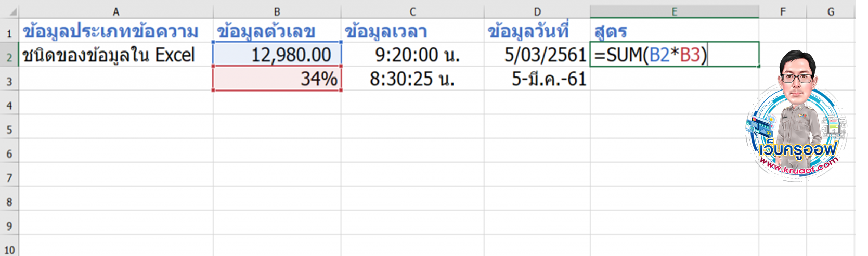
Task: Select column C header
Action: point(412,12)
